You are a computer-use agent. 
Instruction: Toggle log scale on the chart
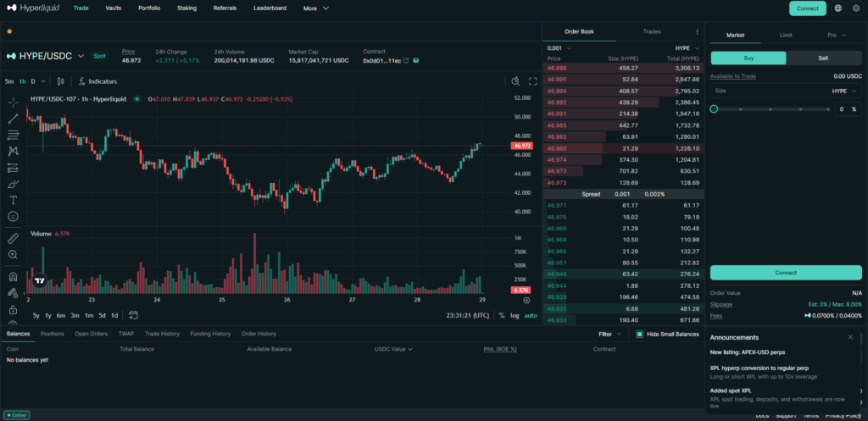tap(515, 316)
